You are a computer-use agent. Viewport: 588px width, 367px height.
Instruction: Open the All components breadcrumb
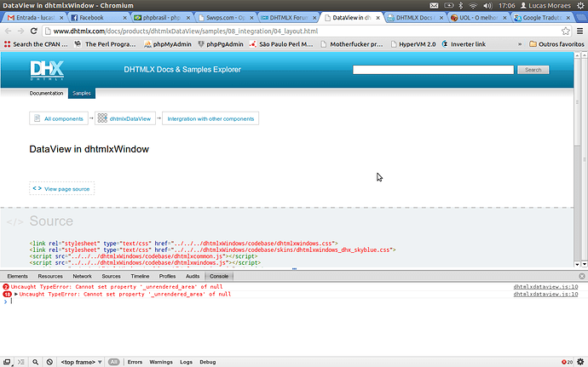pyautogui.click(x=59, y=118)
